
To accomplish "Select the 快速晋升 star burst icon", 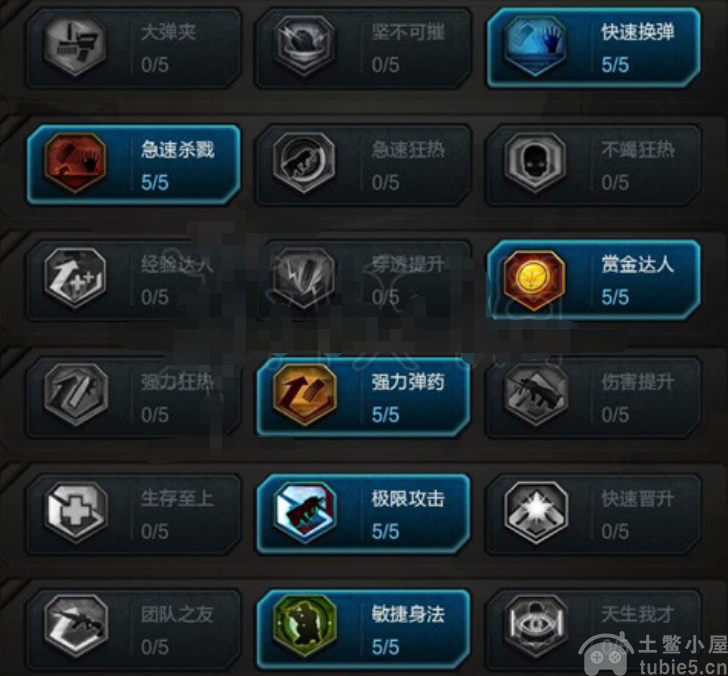I will 536,512.
